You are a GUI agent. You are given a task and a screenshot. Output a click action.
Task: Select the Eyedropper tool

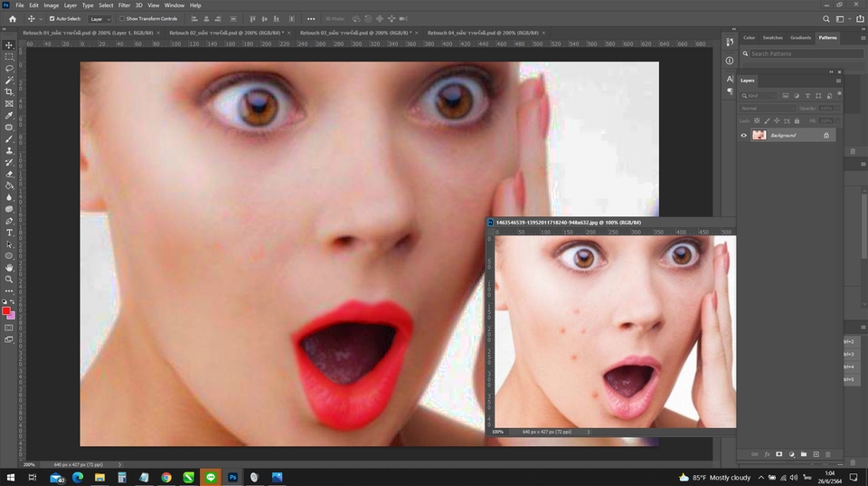(x=9, y=115)
